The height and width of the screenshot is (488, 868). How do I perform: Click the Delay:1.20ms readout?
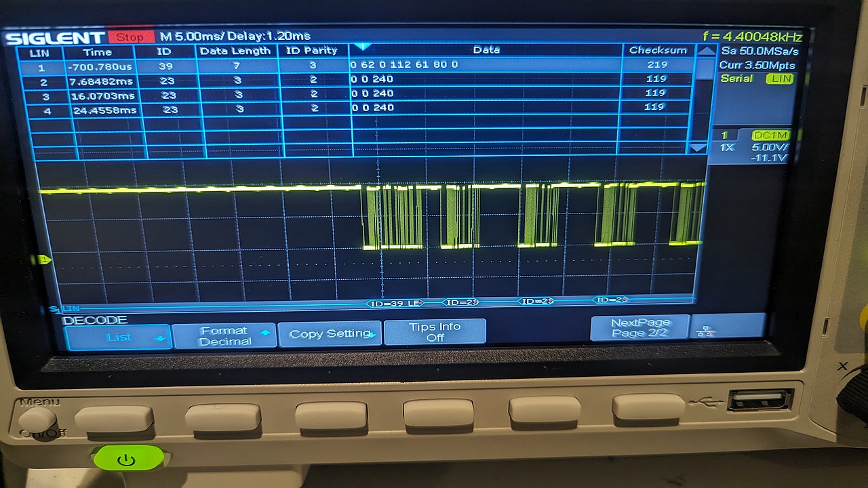(269, 36)
